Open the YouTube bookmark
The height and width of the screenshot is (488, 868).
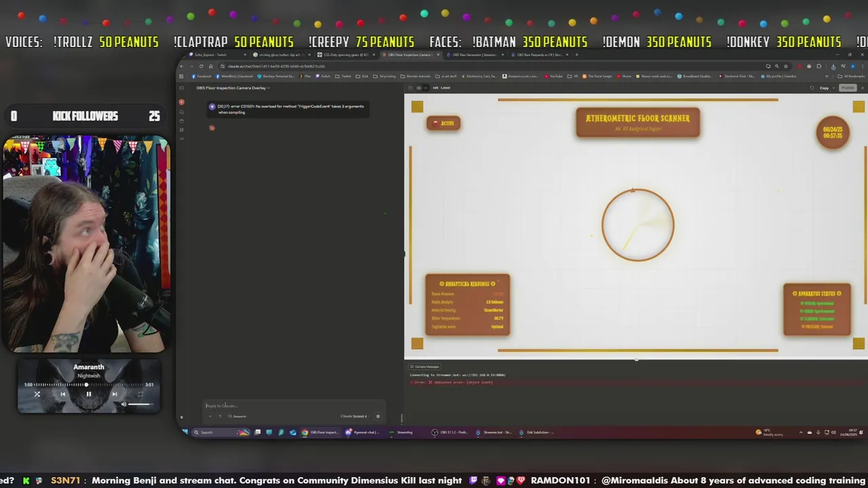click(x=553, y=76)
